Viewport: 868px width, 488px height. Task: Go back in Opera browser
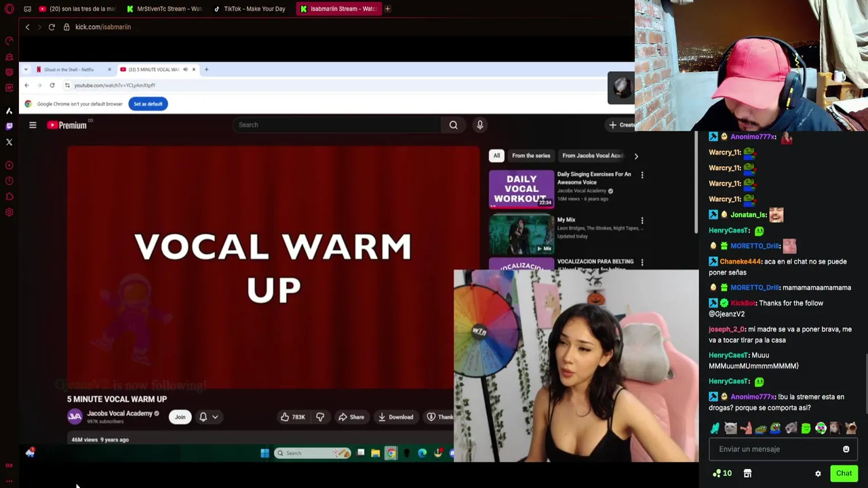tap(27, 27)
